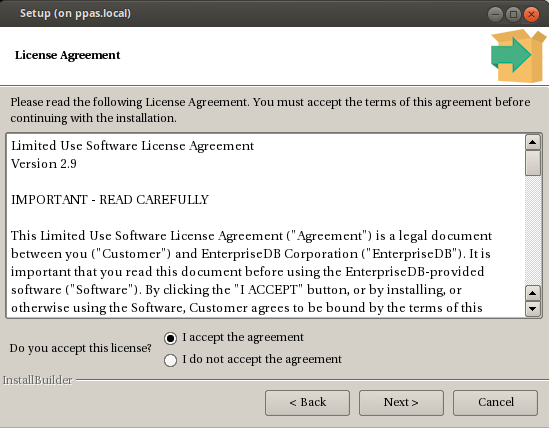Click the license scrollbar thumb handle
This screenshot has height=428, width=549.
coord(533,163)
